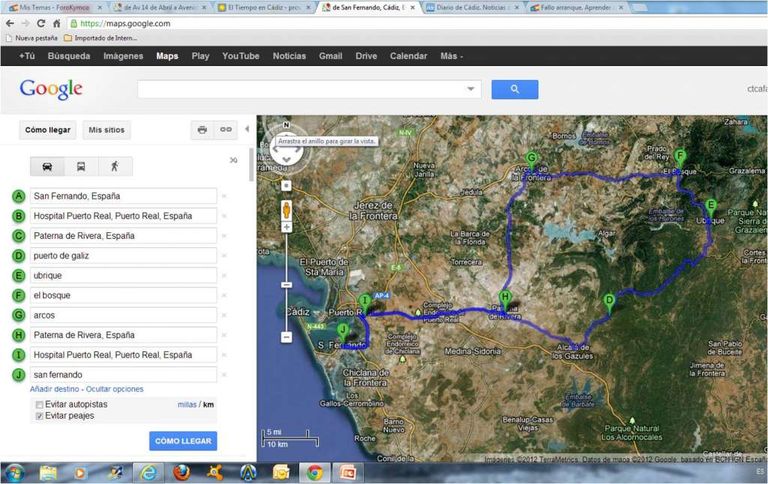The image size is (768, 484).
Task: Enable Evitar autopistas checkbox
Action: (39, 404)
